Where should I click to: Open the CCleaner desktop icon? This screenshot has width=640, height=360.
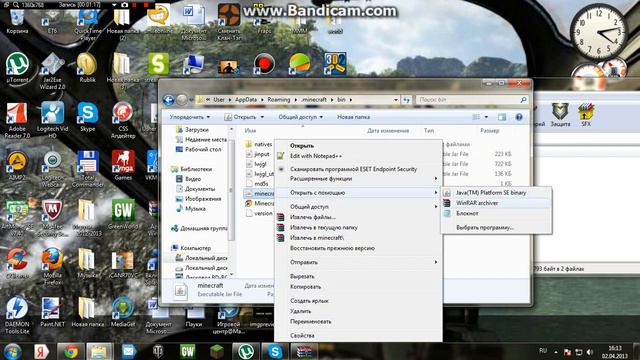tap(17, 263)
